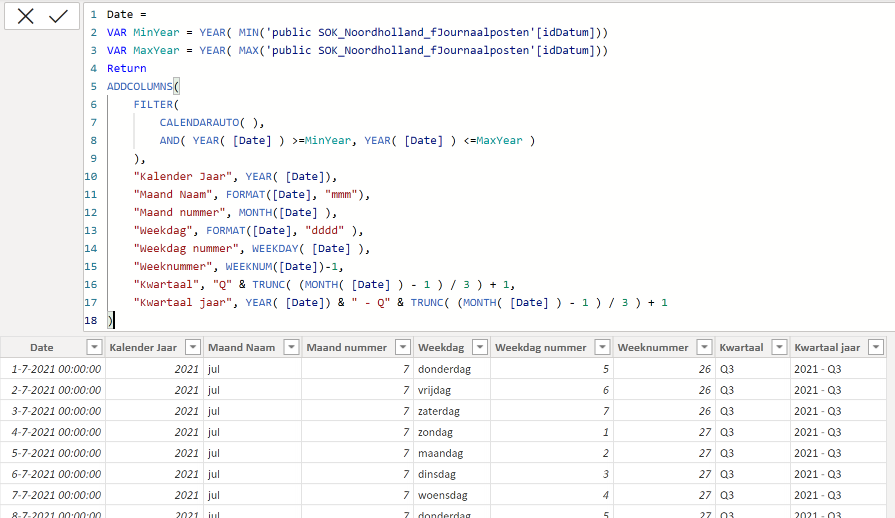Click the CALENDARAUTO function in line 7
Image resolution: width=895 pixels, height=518 pixels.
[x=199, y=123]
